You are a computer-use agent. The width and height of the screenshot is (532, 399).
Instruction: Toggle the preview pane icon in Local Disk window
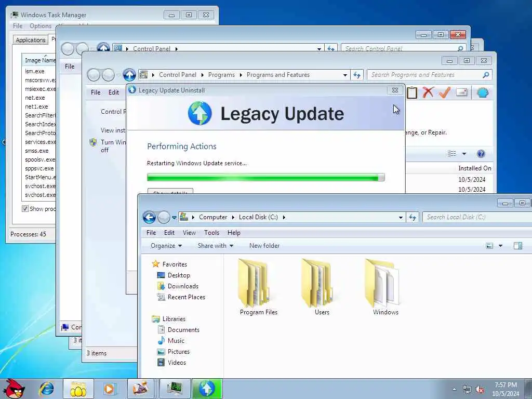[x=518, y=246]
